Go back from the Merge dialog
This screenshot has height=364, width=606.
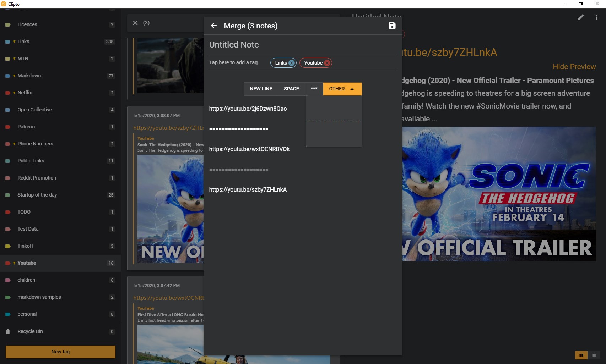[x=214, y=26]
